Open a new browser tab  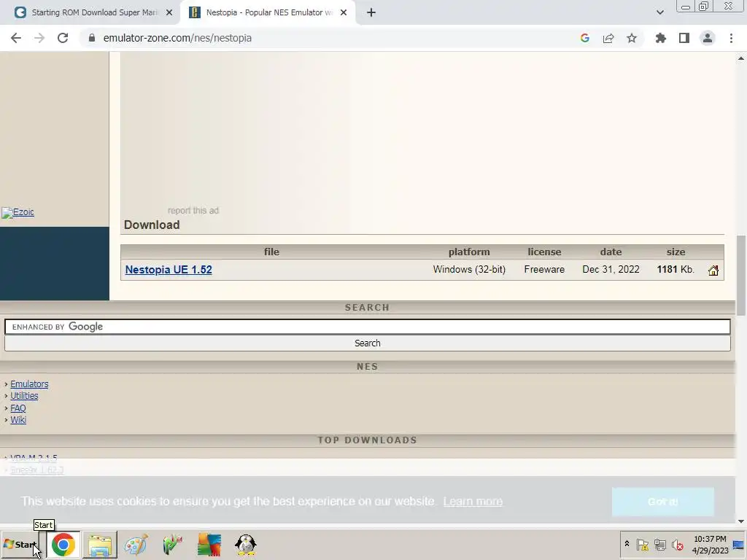pos(371,12)
